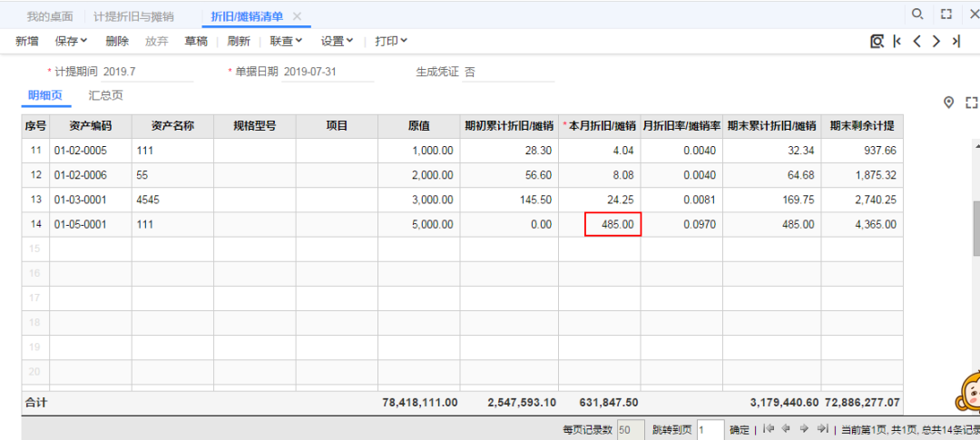Switch to the 汇总页 tab
The height and width of the screenshot is (440, 980).
click(105, 95)
